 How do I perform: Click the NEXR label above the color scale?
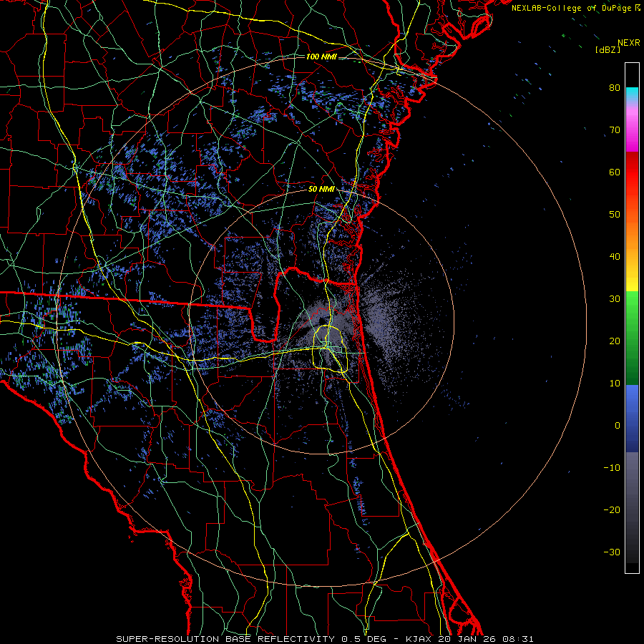[629, 43]
